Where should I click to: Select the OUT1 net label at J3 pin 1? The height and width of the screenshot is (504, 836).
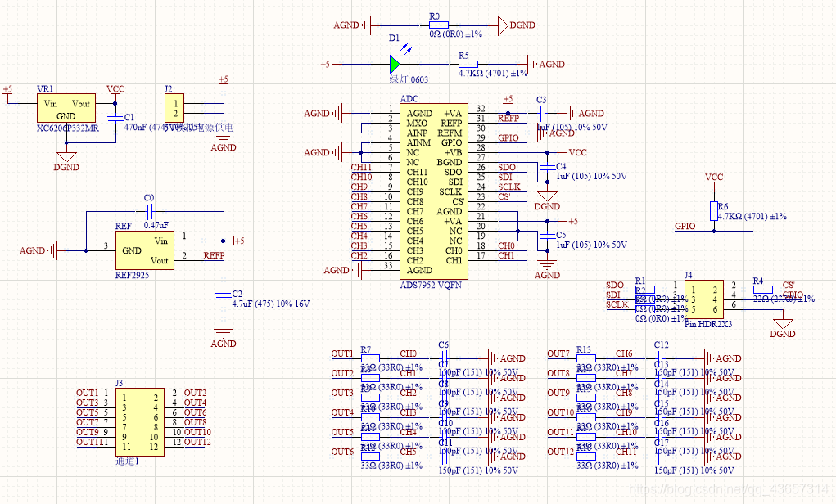click(88, 394)
